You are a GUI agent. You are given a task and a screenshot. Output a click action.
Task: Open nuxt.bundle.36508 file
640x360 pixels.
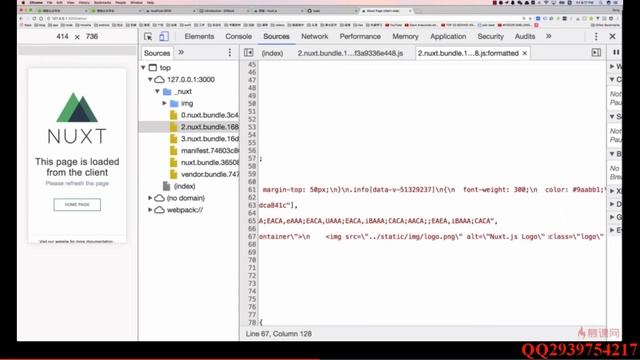204,162
